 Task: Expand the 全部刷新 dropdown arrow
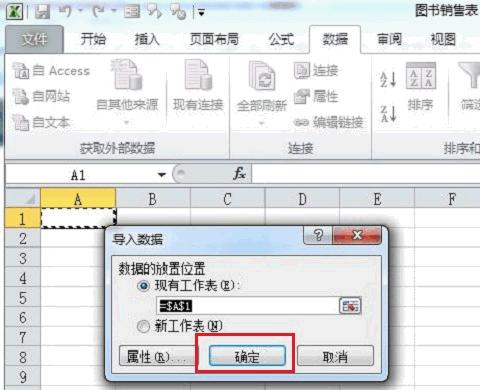point(262,123)
